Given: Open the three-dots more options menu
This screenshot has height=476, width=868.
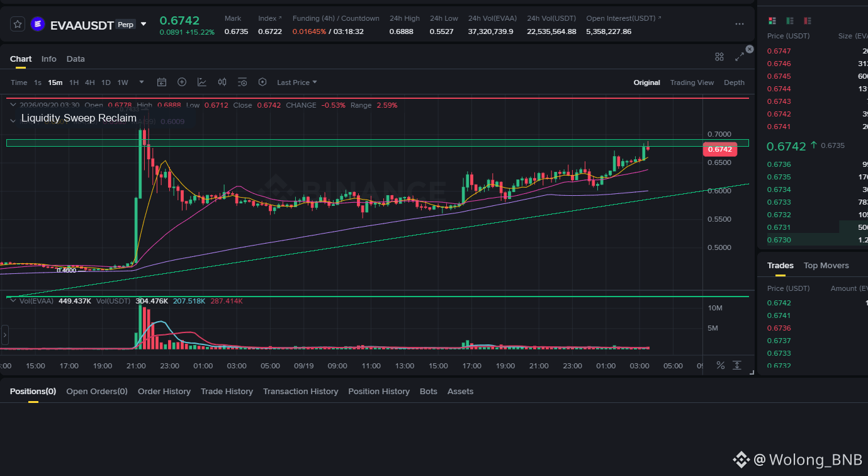Looking at the screenshot, I should (x=740, y=24).
